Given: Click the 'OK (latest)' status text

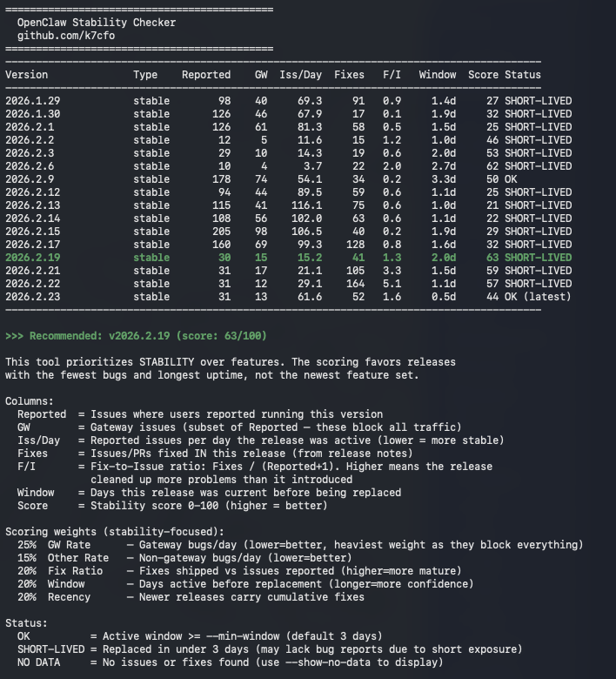Looking at the screenshot, I should (538, 297).
